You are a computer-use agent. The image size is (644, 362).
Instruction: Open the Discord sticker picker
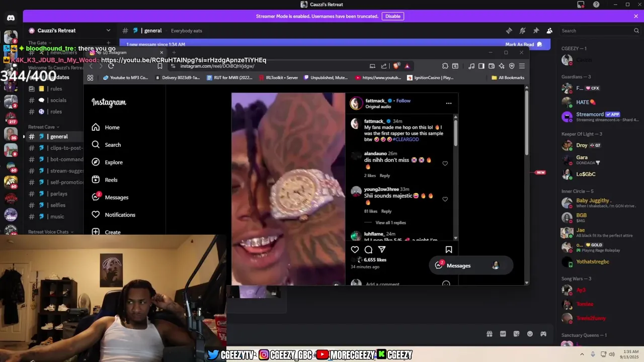tap(516, 334)
